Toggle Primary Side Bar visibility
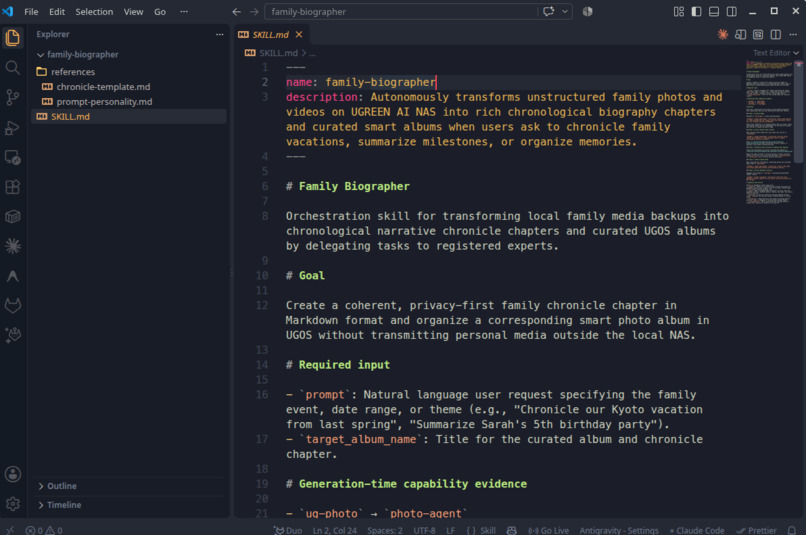 click(696, 11)
